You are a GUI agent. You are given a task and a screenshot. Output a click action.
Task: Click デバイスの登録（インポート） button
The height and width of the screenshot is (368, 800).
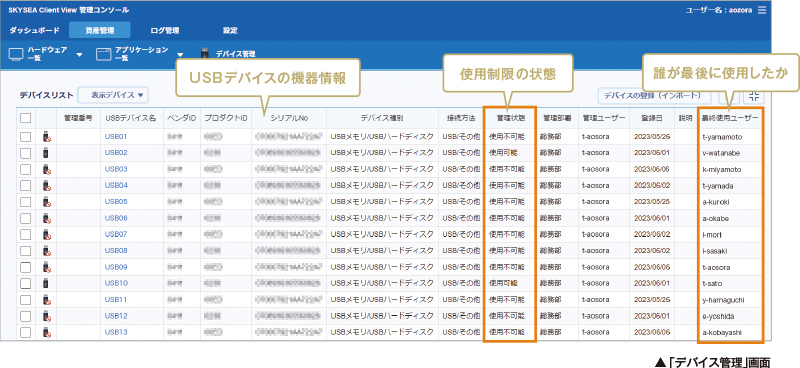[655, 95]
